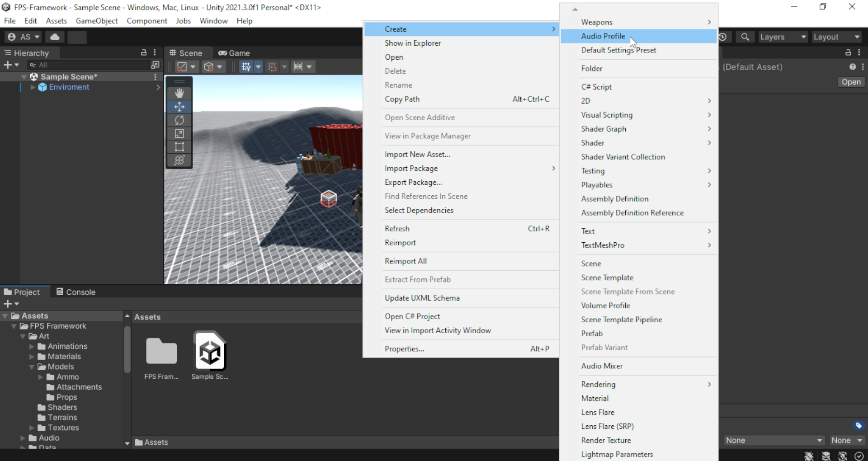The image size is (868, 461).
Task: Open the Layout dropdown
Action: click(x=836, y=37)
